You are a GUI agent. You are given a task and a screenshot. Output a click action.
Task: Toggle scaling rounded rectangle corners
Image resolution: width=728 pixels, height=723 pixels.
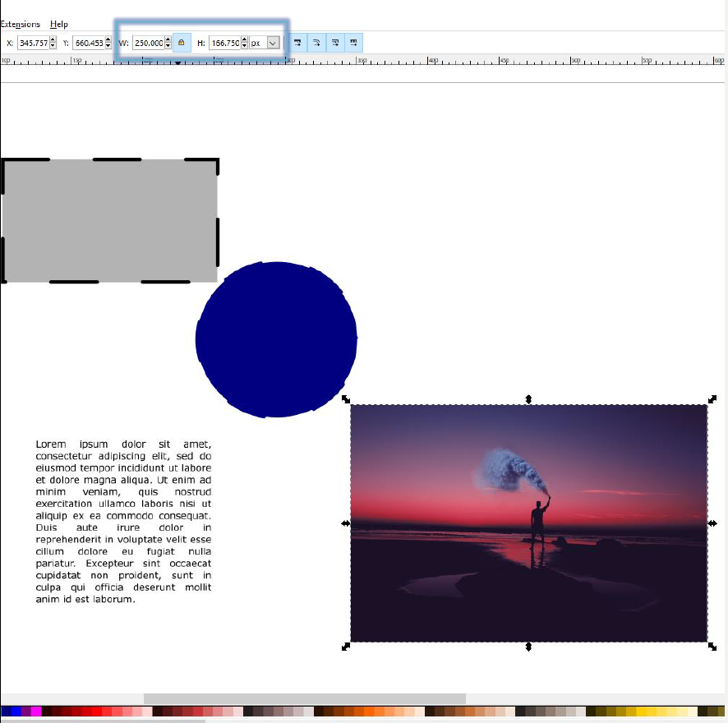[x=316, y=43]
